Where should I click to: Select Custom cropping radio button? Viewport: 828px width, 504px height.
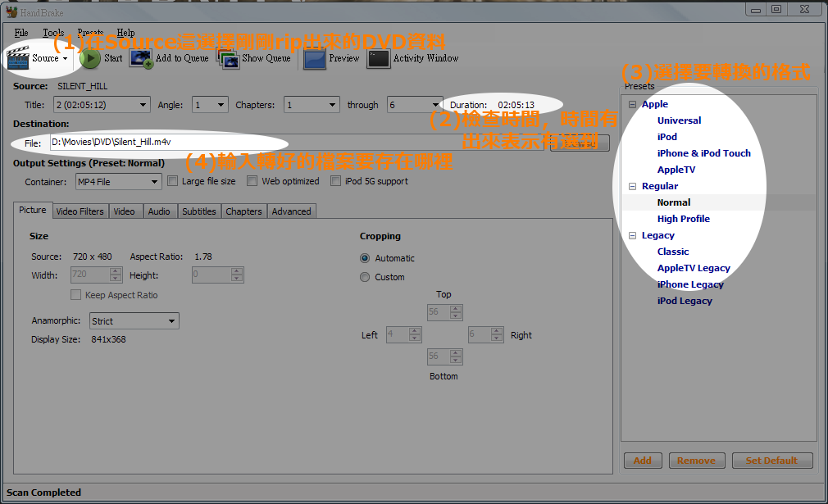365,277
